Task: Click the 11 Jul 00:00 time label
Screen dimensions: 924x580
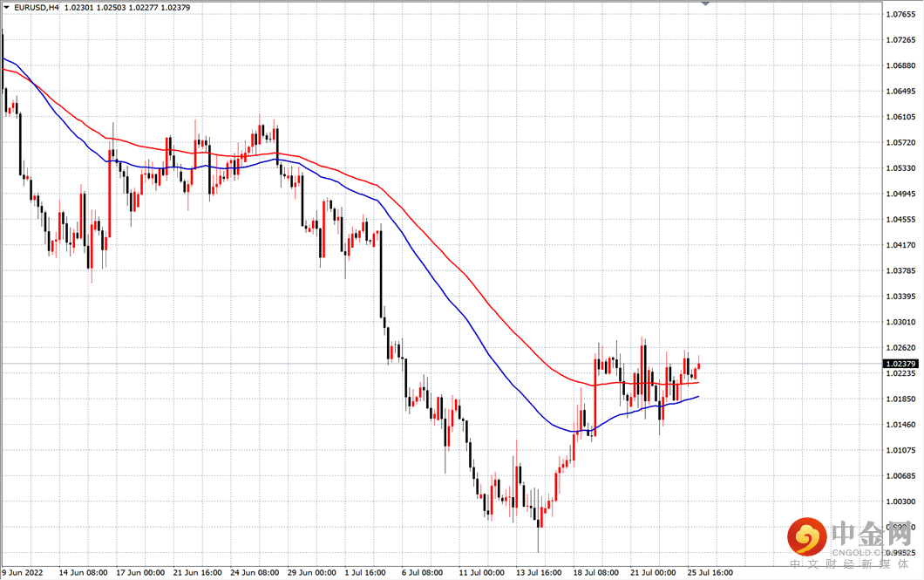Action: coord(481,572)
